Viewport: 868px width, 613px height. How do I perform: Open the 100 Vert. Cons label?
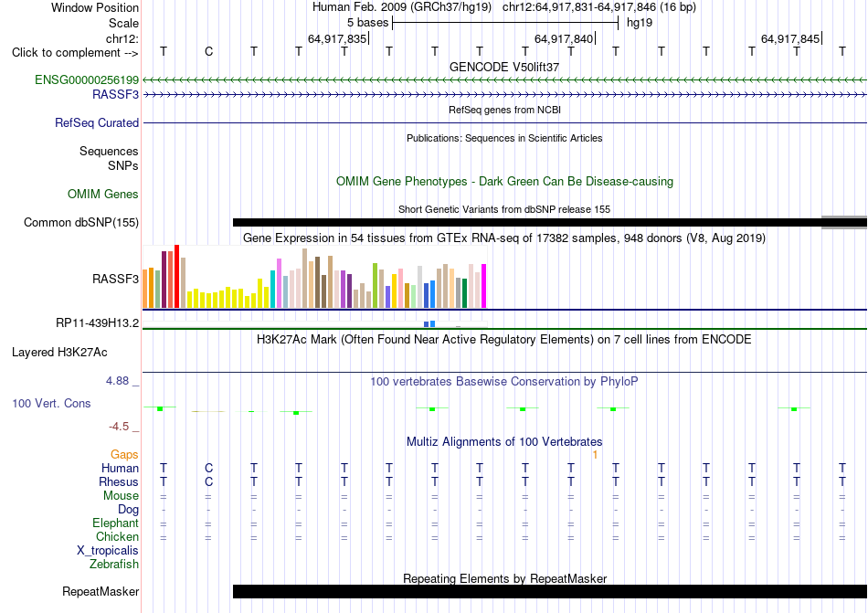[51, 403]
